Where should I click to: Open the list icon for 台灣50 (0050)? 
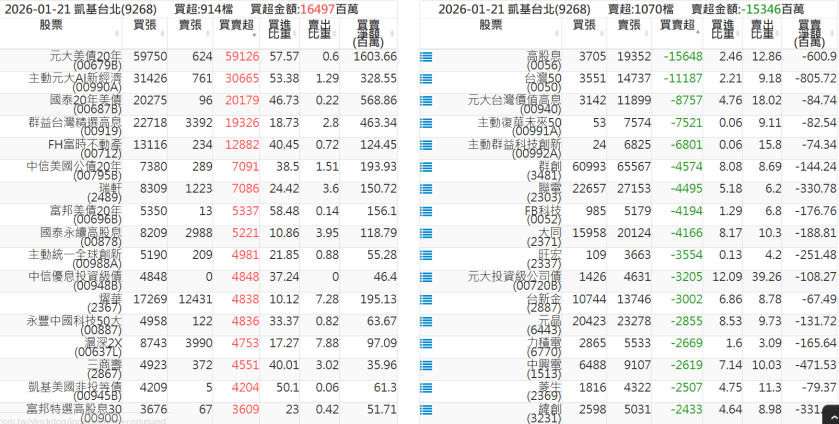426,78
